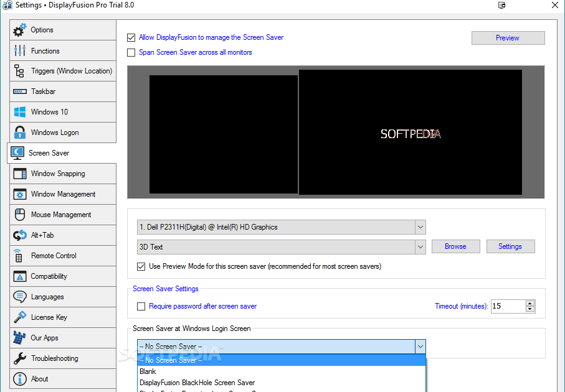Open Triggers (Window Location) tab
565x392 pixels.
point(63,71)
